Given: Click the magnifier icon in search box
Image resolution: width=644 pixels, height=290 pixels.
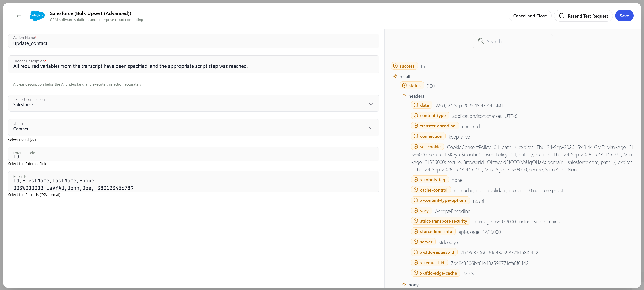Looking at the screenshot, I should coord(480,41).
